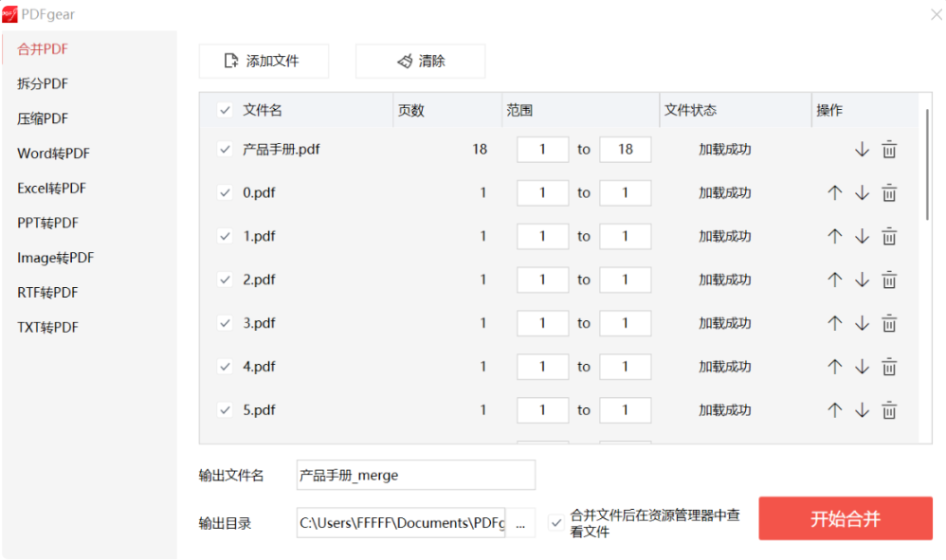
Task: Move 5.pdf down one position
Action: tap(862, 410)
